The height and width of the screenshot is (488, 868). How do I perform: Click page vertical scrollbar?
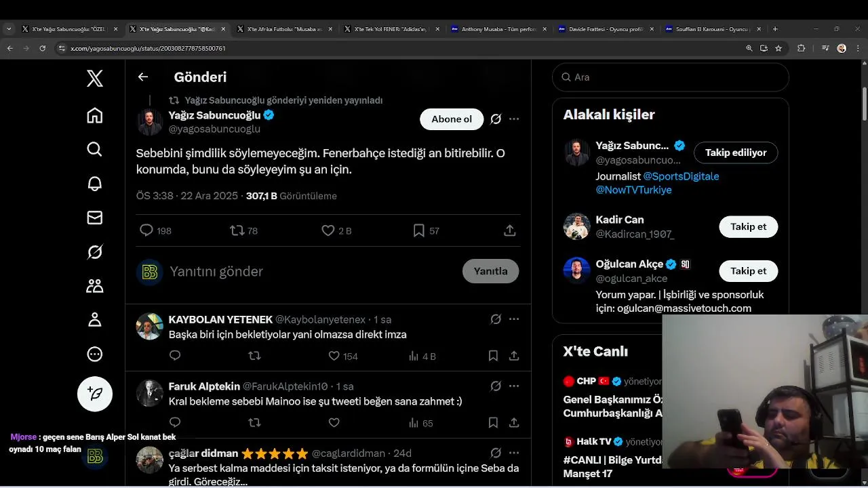[865, 104]
